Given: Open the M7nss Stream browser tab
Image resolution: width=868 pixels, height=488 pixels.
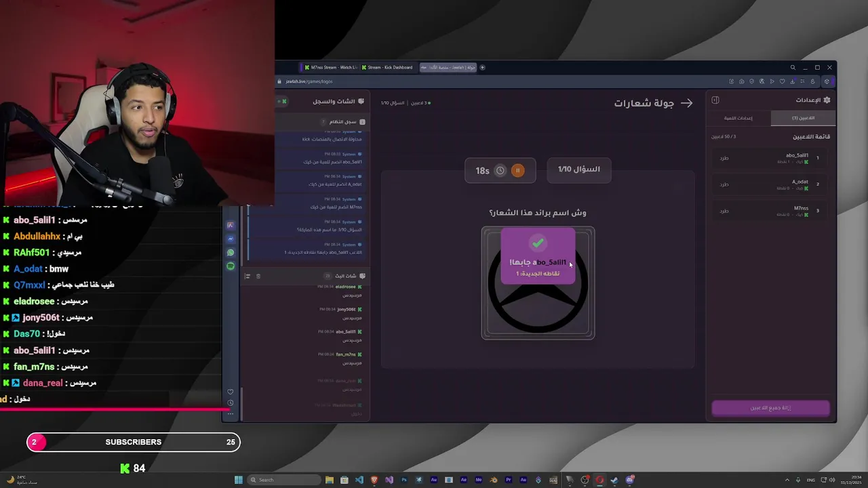Looking at the screenshot, I should (330, 67).
